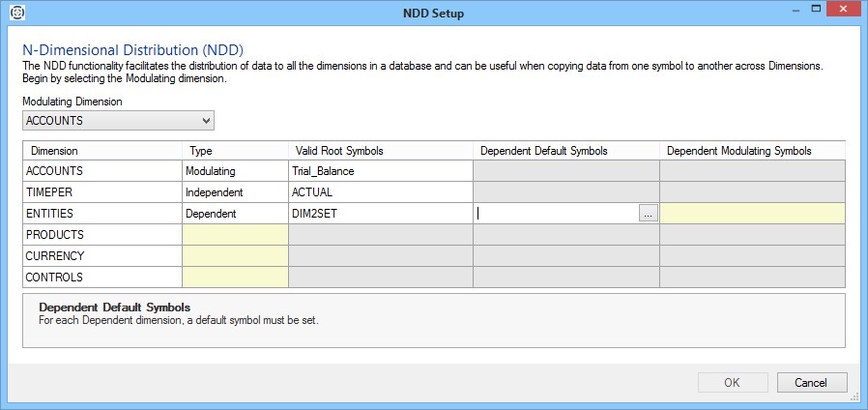
Task: Select the ENTITIES dimension cell
Action: pyautogui.click(x=101, y=214)
